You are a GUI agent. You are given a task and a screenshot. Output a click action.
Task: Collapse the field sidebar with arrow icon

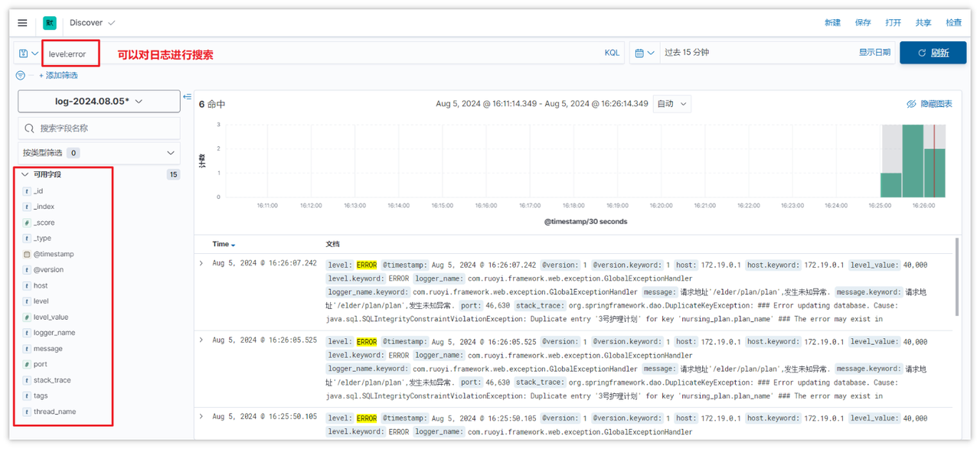188,97
